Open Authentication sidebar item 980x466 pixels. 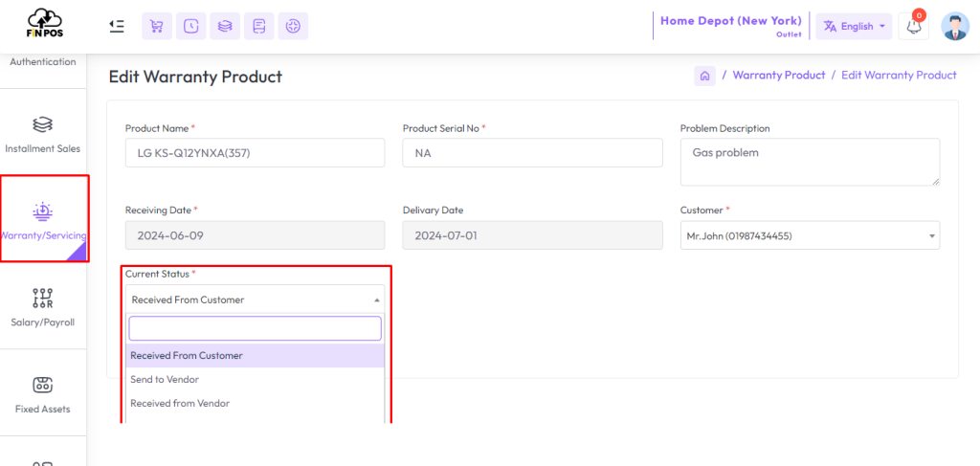pos(42,62)
